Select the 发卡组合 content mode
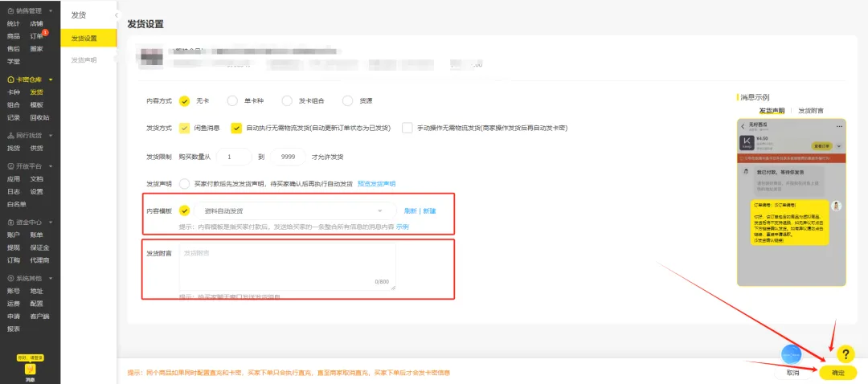 [287, 100]
